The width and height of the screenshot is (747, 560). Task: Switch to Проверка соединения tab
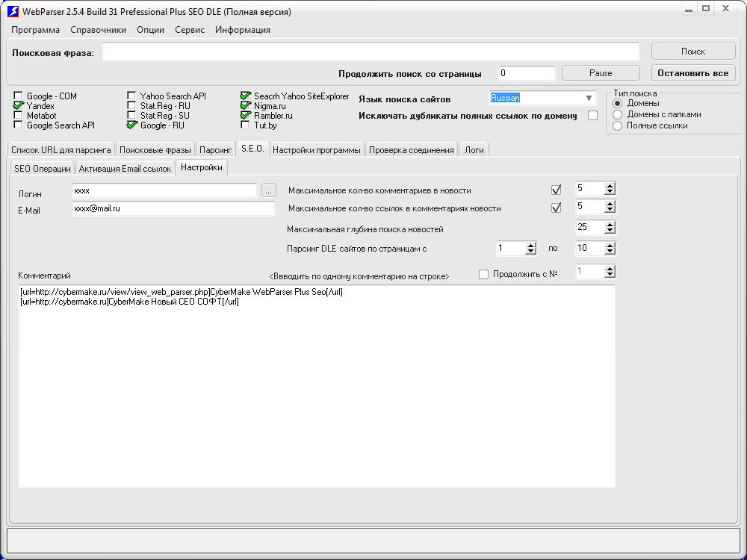411,149
